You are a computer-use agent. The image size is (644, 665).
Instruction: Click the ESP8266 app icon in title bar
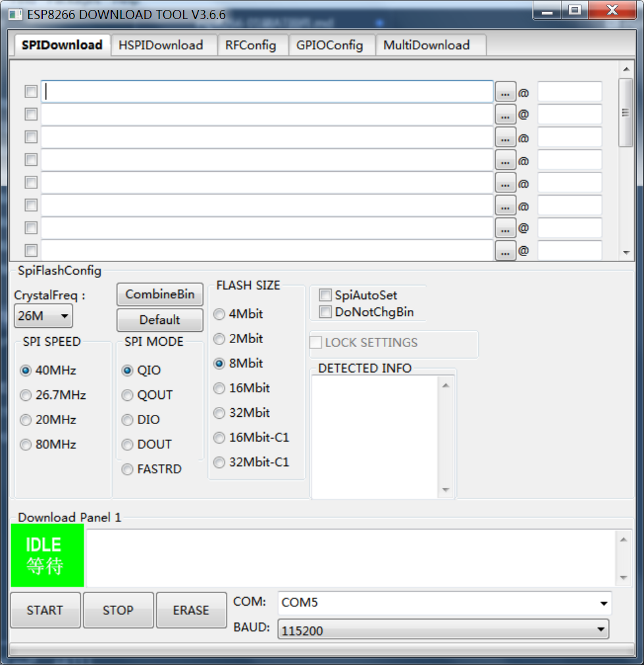pyautogui.click(x=15, y=14)
